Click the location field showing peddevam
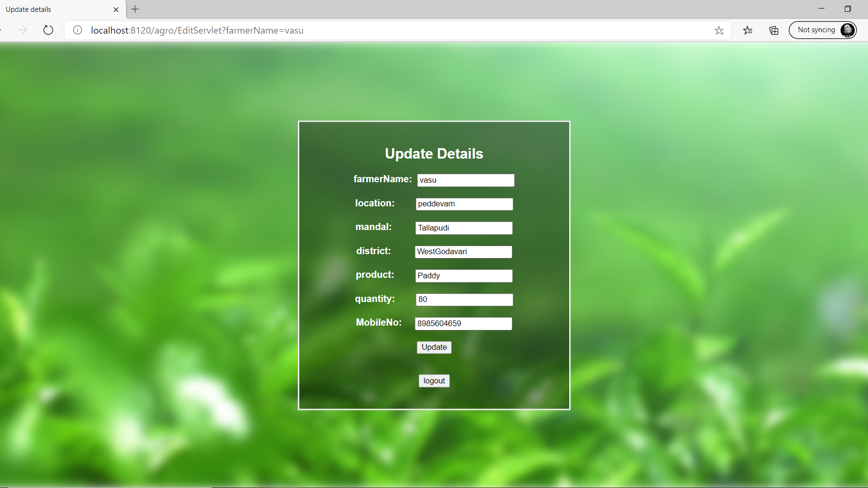The image size is (868, 488). (x=464, y=204)
